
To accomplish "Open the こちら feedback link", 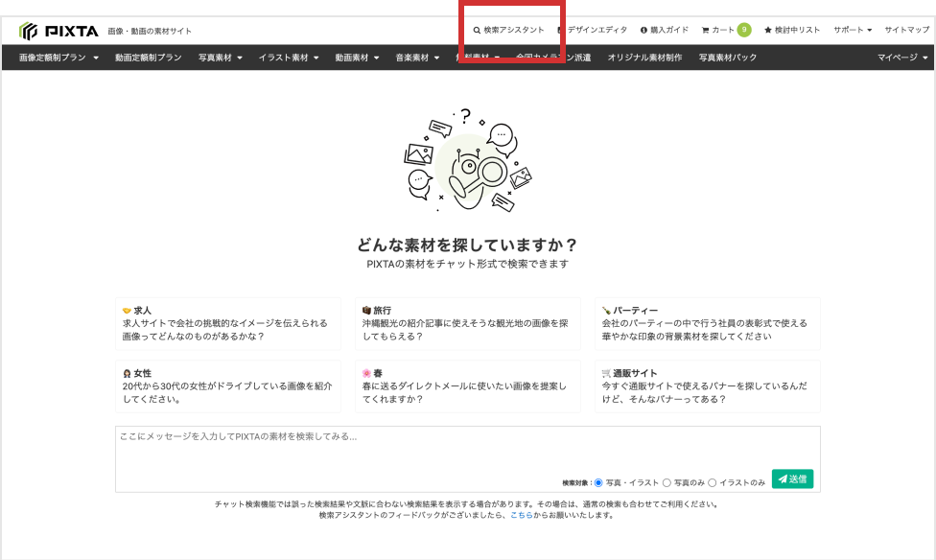I will pos(521,515).
